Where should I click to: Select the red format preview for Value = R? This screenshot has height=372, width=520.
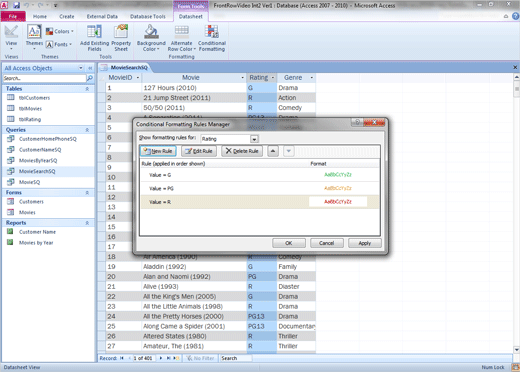tap(338, 202)
